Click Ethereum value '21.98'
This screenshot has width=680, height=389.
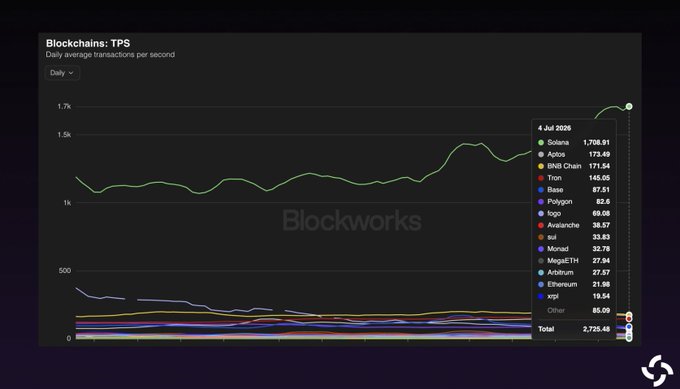[601, 284]
